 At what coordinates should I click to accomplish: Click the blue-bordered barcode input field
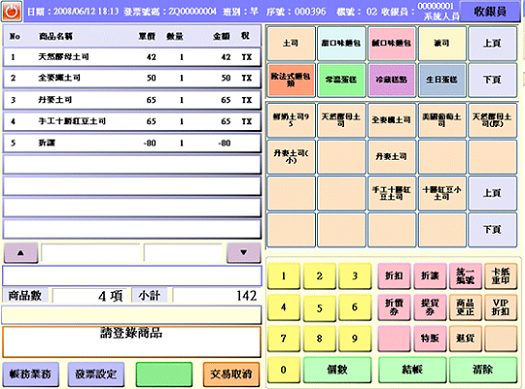coord(132,276)
